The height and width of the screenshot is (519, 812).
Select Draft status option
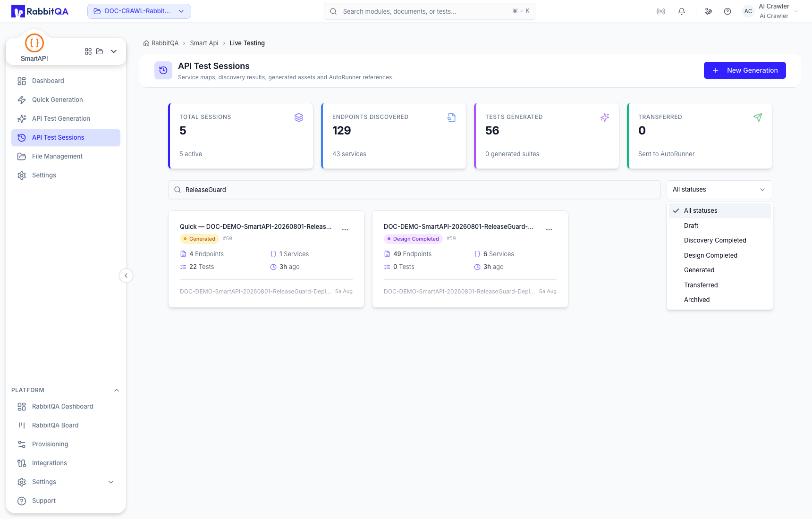click(719, 226)
